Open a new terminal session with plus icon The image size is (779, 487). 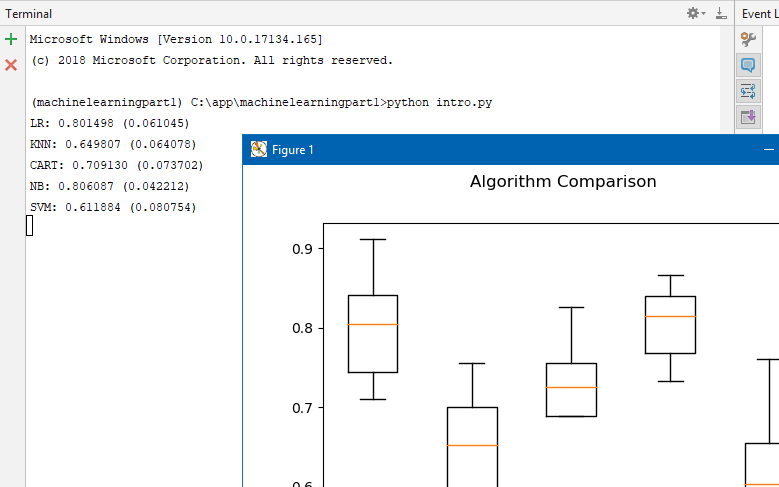(x=11, y=40)
